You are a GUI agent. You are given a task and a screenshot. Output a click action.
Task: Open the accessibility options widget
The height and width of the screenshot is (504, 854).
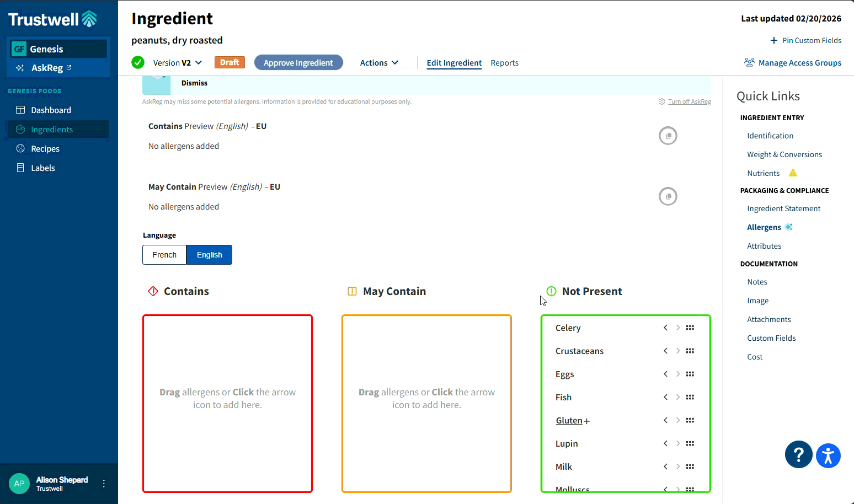click(828, 456)
